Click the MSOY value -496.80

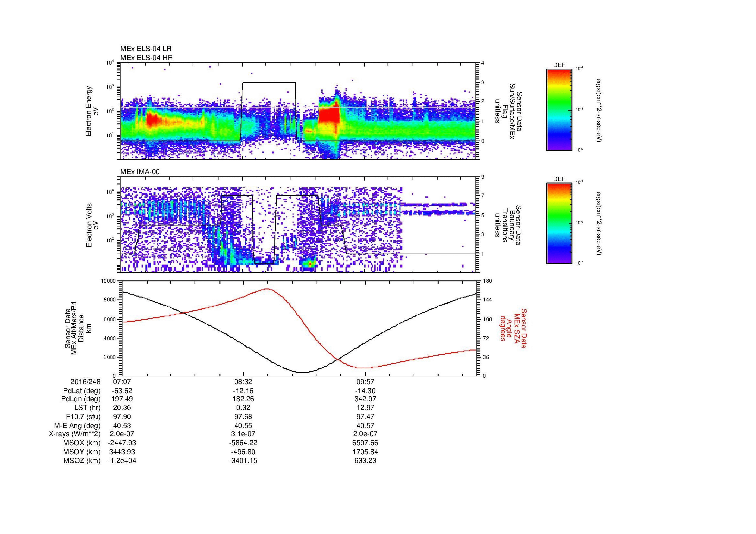243,452
